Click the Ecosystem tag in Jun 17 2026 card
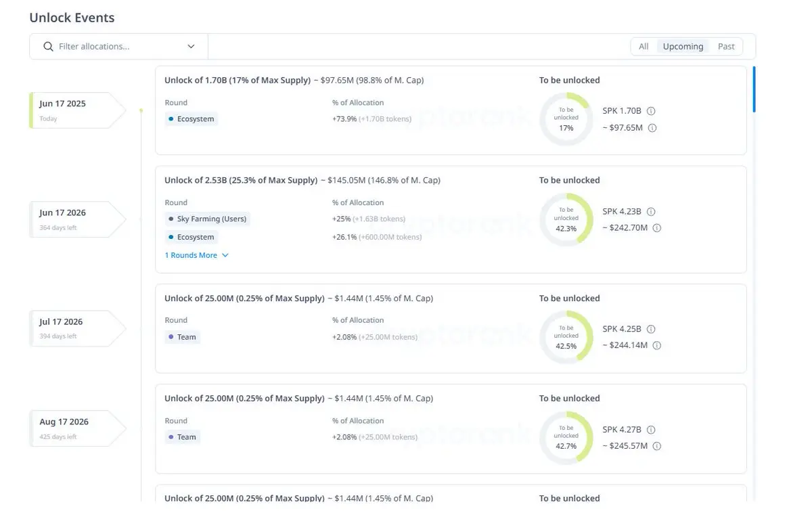 (191, 238)
